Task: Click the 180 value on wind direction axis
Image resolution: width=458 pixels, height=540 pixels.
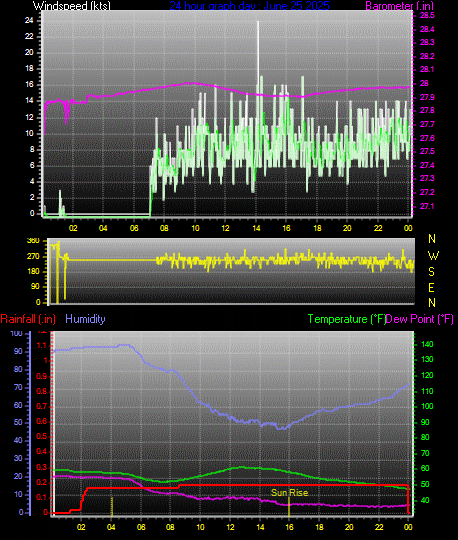Action: [x=33, y=271]
